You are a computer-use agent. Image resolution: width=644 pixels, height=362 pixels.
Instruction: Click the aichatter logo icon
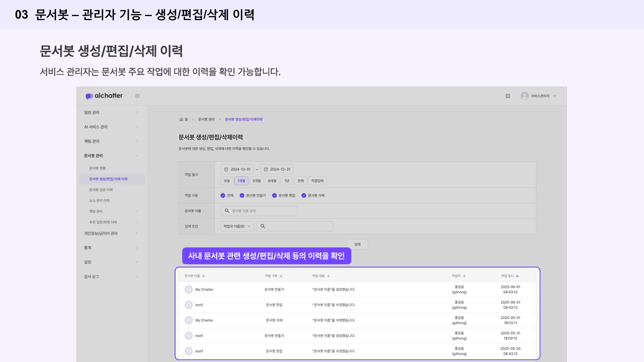[x=89, y=96]
